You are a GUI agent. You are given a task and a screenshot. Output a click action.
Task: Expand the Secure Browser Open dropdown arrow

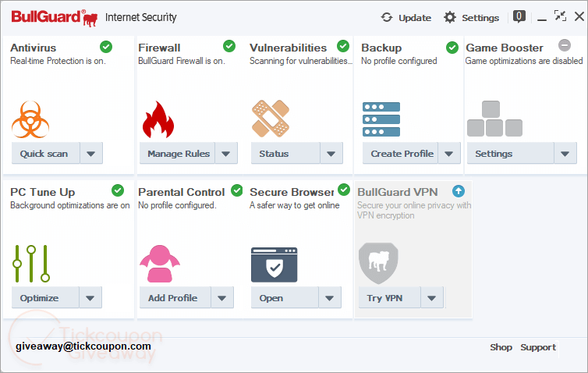click(x=330, y=298)
